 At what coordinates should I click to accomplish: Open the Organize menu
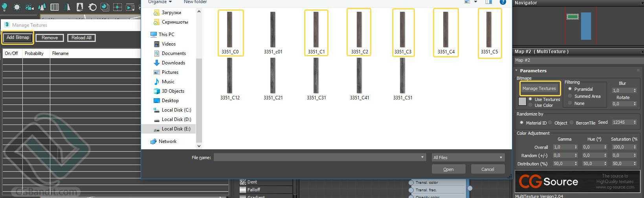point(160,2)
